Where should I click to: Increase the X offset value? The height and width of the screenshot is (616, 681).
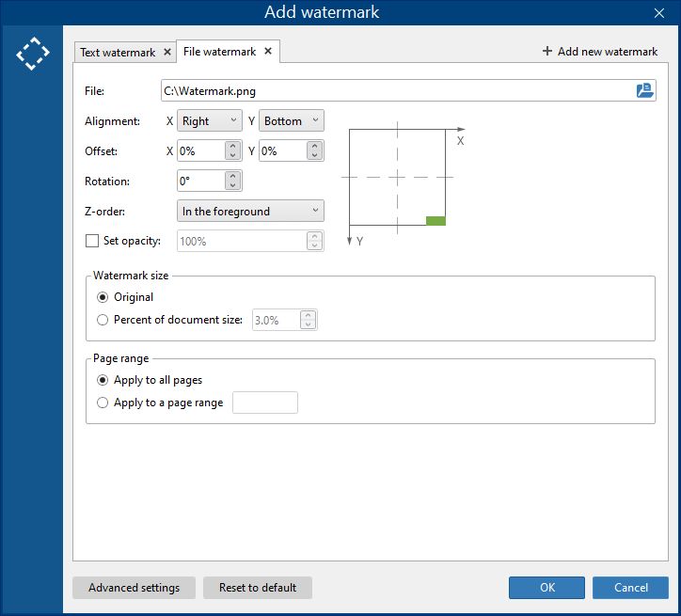point(232,147)
